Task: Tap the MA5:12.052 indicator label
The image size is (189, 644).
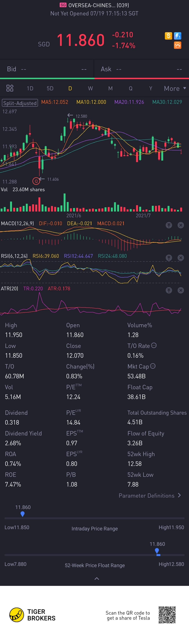Action: click(55, 102)
